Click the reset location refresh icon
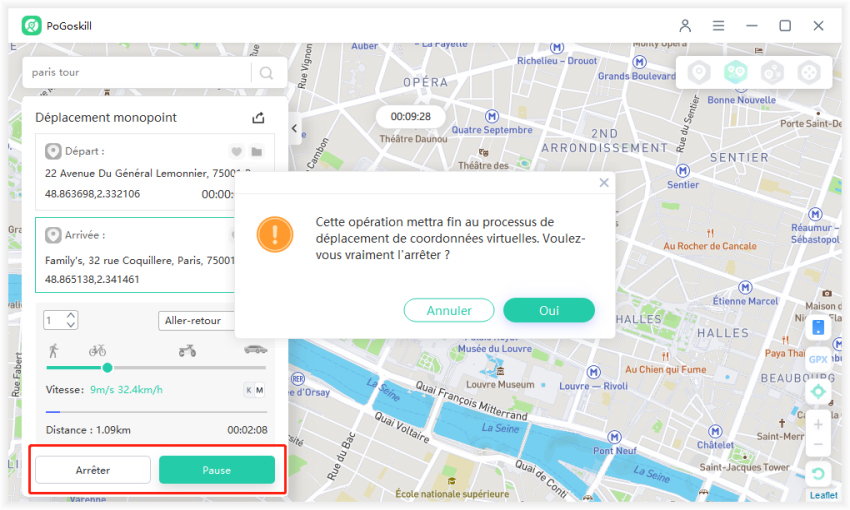 click(x=818, y=474)
